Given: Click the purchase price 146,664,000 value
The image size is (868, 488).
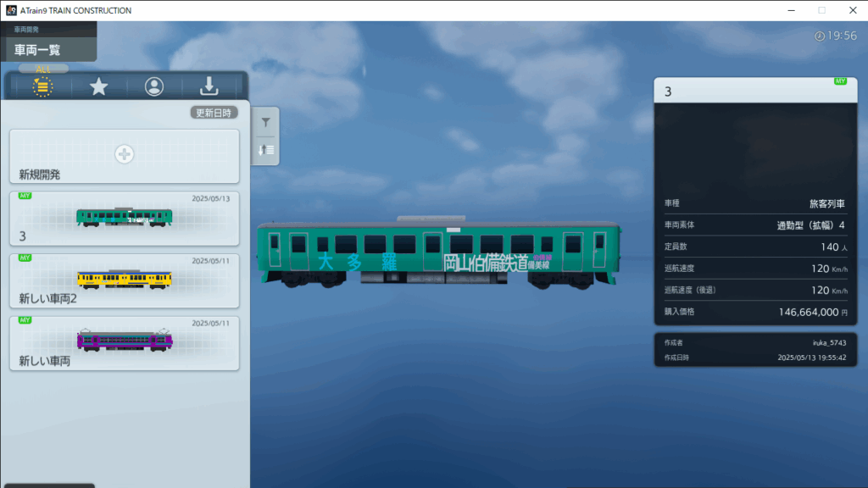Looking at the screenshot, I should point(808,312).
